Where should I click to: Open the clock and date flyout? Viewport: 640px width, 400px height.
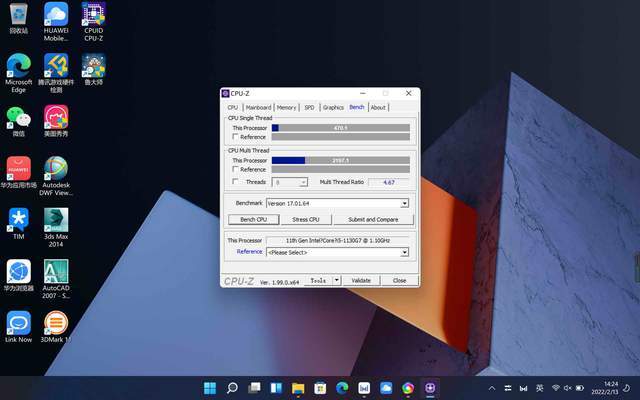[x=604, y=388]
